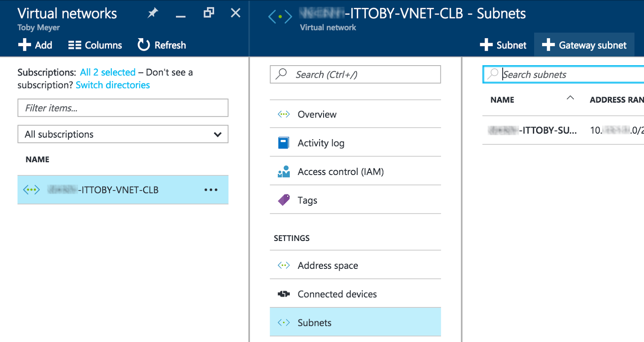Refresh the virtual networks list
The image size is (644, 342).
pyautogui.click(x=162, y=45)
